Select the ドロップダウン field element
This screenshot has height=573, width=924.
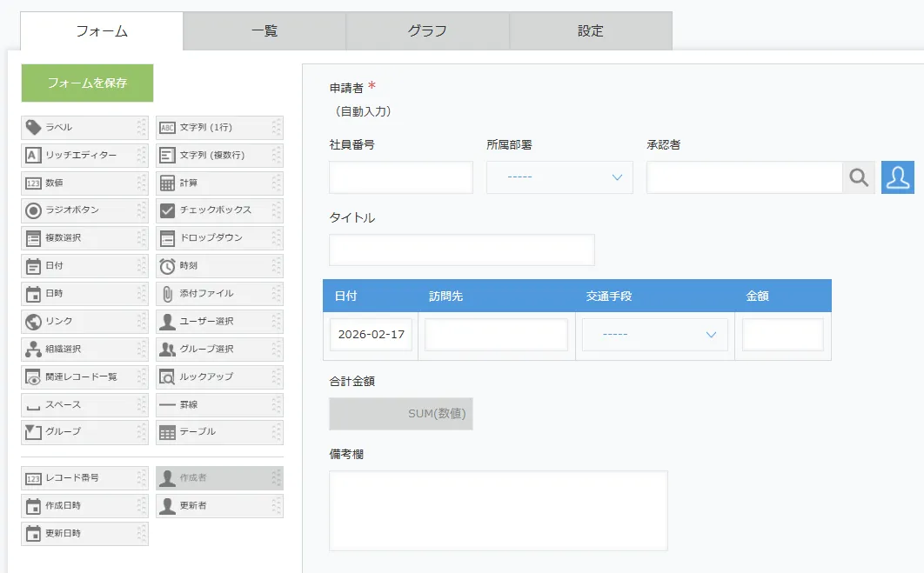[x=218, y=238]
